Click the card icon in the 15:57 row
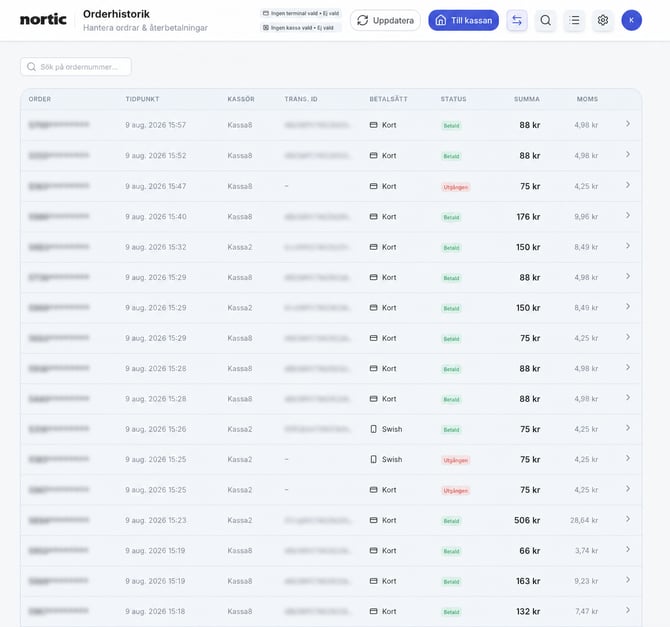The height and width of the screenshot is (627, 670). point(373,125)
